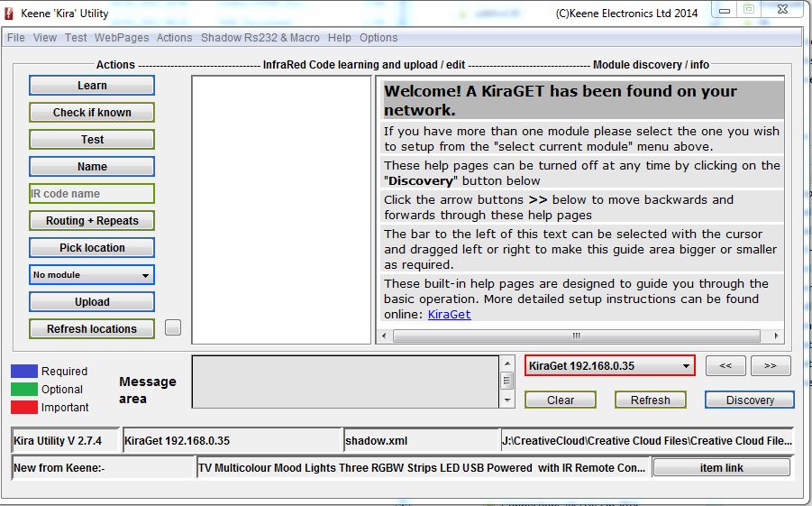Expand the No module dropdown
The height and width of the screenshot is (506, 812).
pos(92,275)
